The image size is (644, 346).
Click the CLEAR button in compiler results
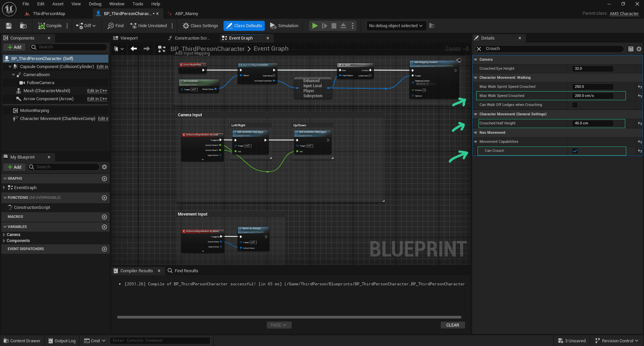452,325
